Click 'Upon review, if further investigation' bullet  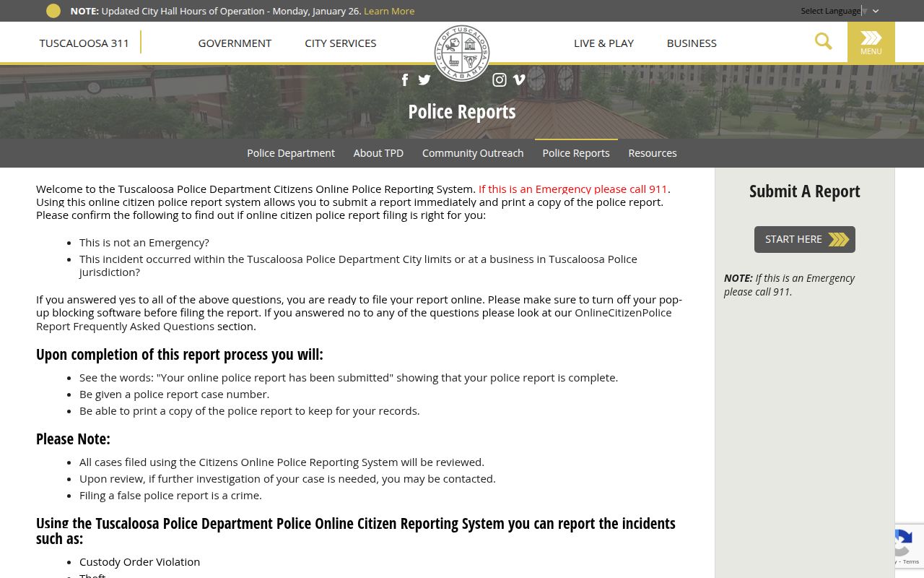[x=287, y=479]
